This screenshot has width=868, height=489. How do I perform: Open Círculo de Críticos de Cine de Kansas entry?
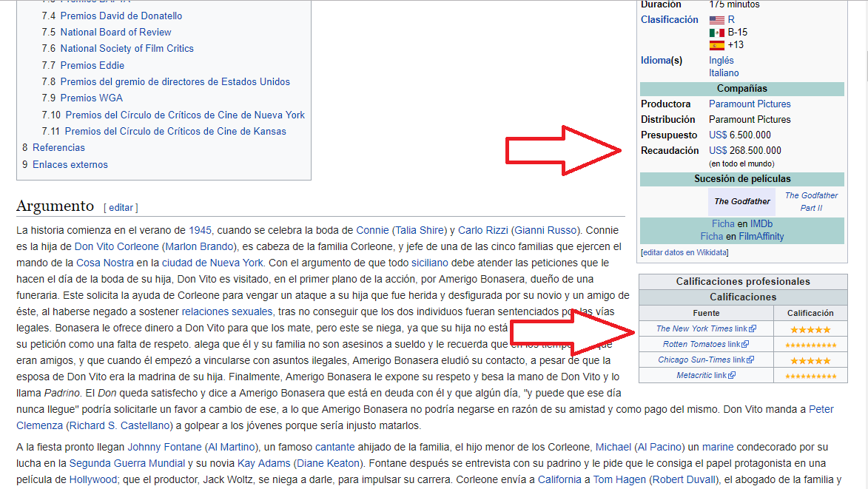(175, 132)
